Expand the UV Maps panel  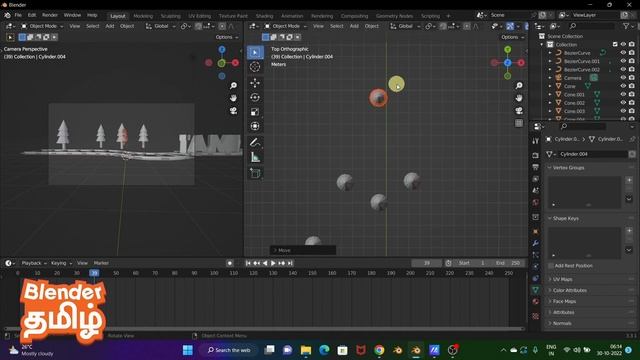pyautogui.click(x=562, y=280)
